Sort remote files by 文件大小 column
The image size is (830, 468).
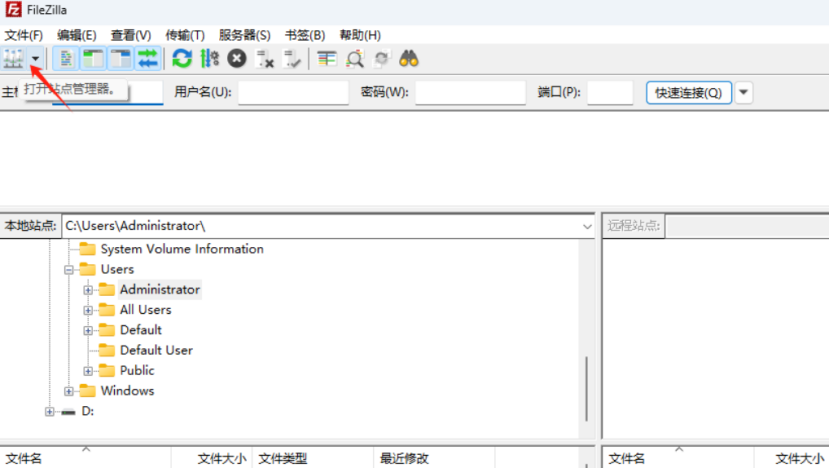point(791,458)
